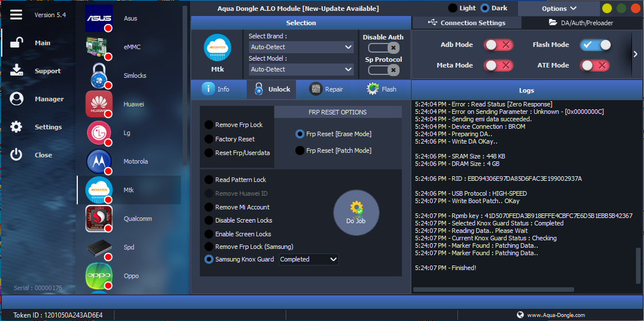The width and height of the screenshot is (644, 321).
Task: Select the Light theme radio button
Action: pos(453,8)
